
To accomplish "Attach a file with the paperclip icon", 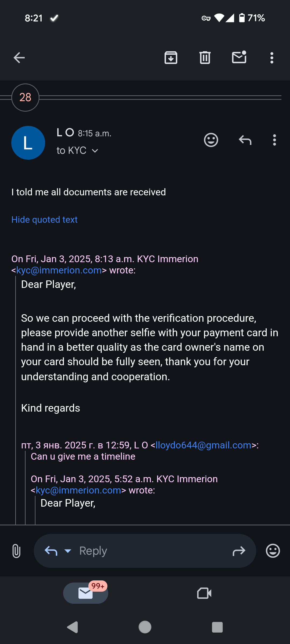I will pyautogui.click(x=16, y=551).
